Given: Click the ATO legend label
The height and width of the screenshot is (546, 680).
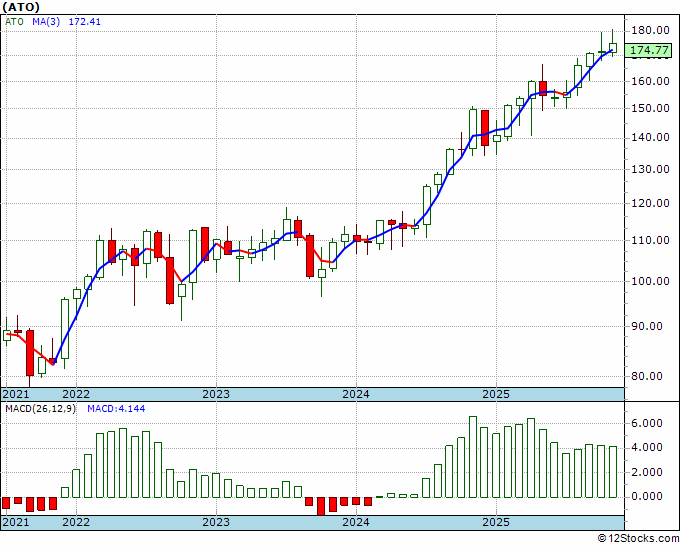Looking at the screenshot, I should (14, 21).
